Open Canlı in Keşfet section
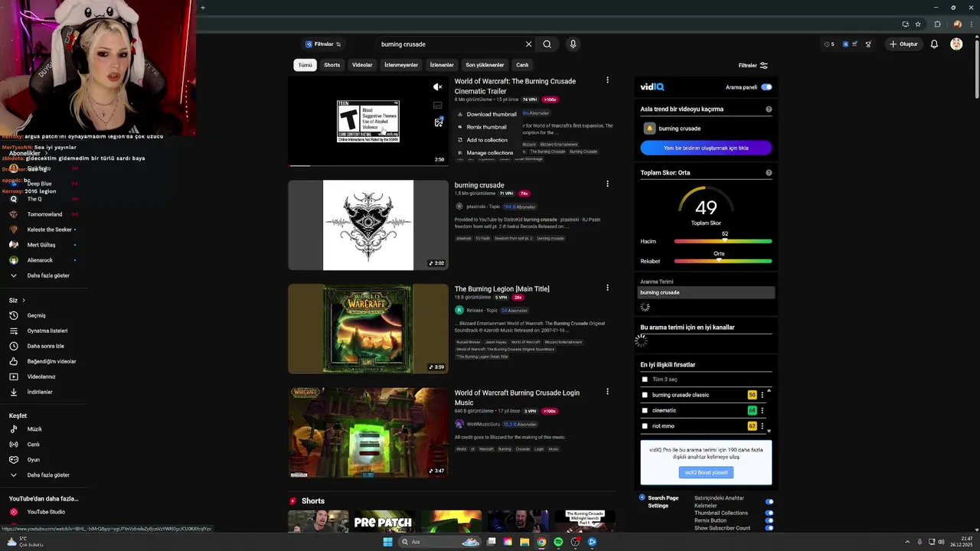Viewport: 980px width, 551px height. [x=33, y=445]
